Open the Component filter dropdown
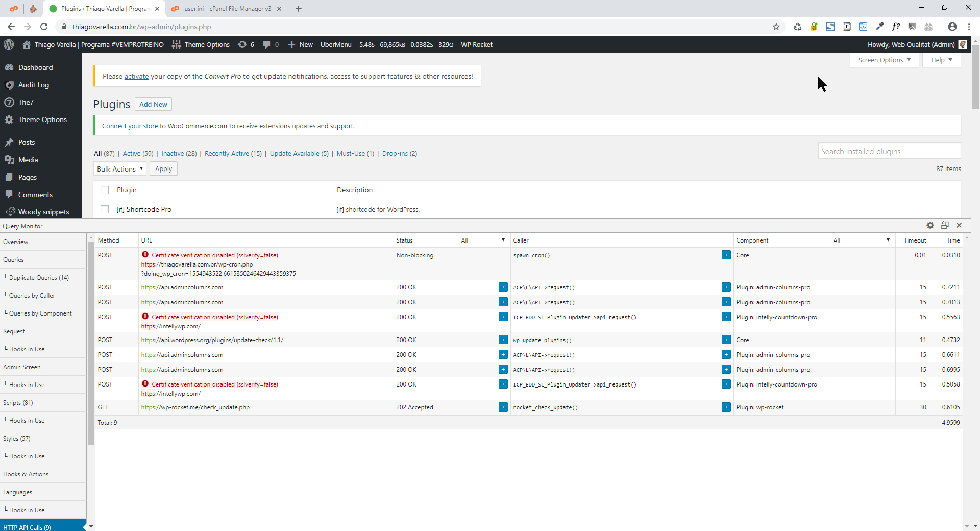This screenshot has height=531, width=980. pyautogui.click(x=862, y=240)
